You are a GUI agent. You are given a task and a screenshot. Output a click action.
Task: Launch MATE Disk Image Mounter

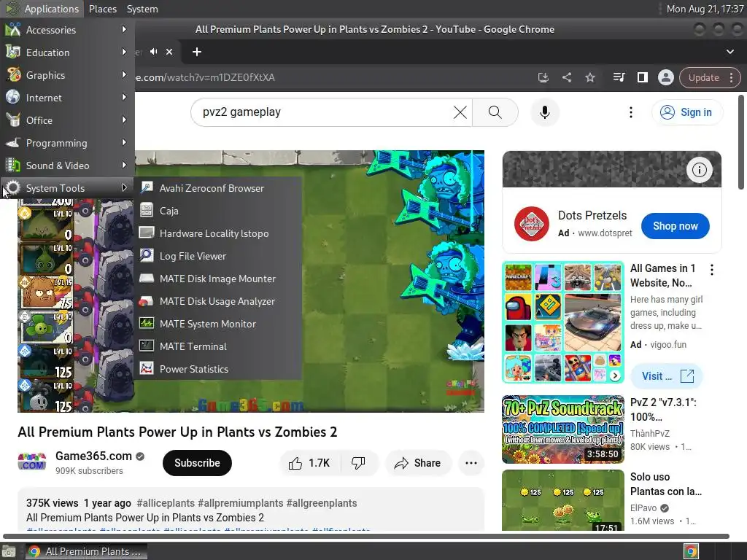[218, 279]
